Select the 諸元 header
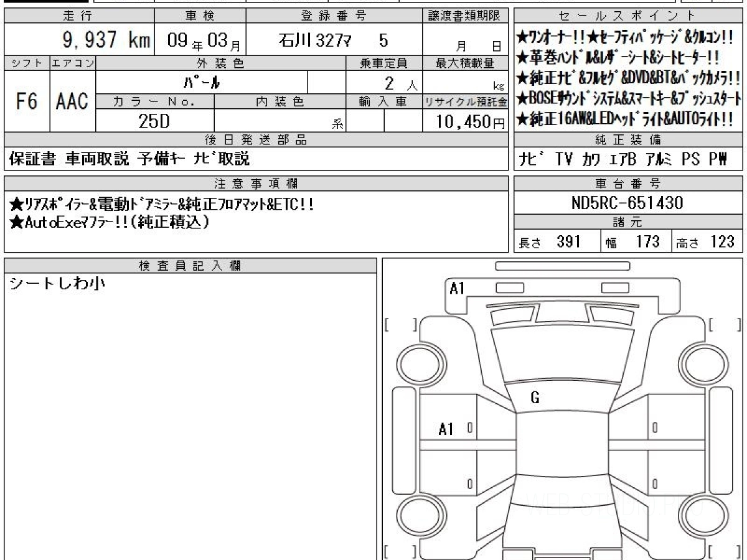This screenshot has height=560, width=747. 629,222
